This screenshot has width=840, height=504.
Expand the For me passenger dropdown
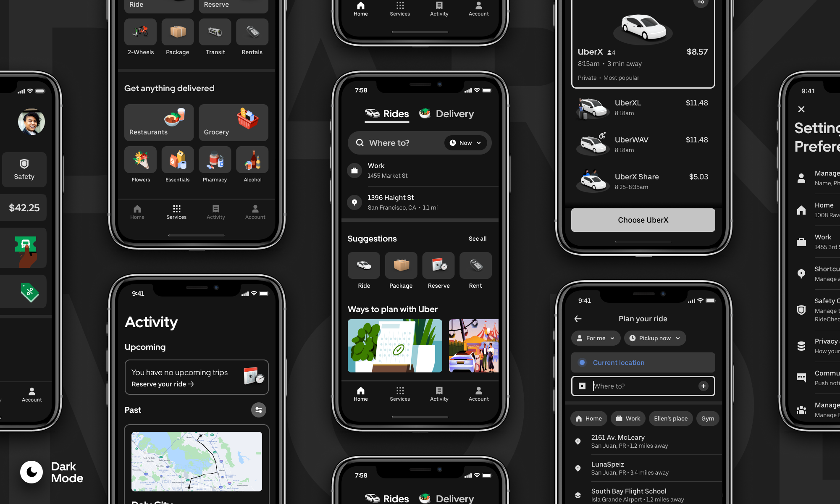[x=594, y=338]
